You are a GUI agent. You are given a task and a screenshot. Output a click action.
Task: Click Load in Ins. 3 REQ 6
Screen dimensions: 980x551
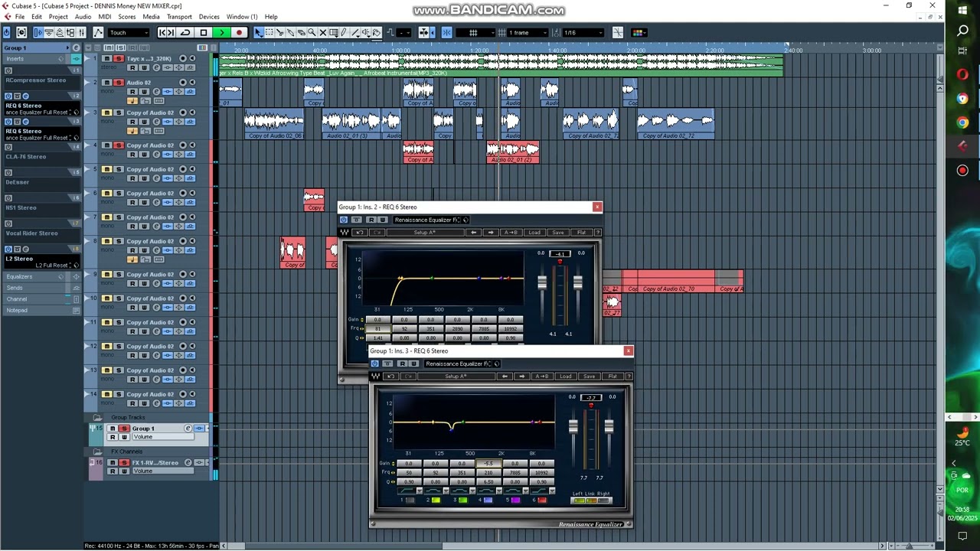(x=566, y=376)
